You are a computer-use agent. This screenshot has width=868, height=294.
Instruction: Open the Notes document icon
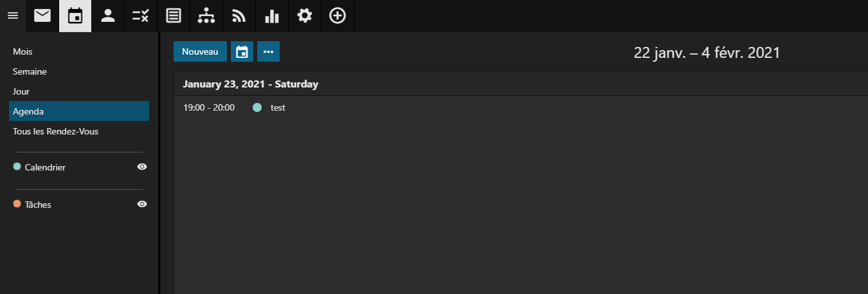pos(174,16)
